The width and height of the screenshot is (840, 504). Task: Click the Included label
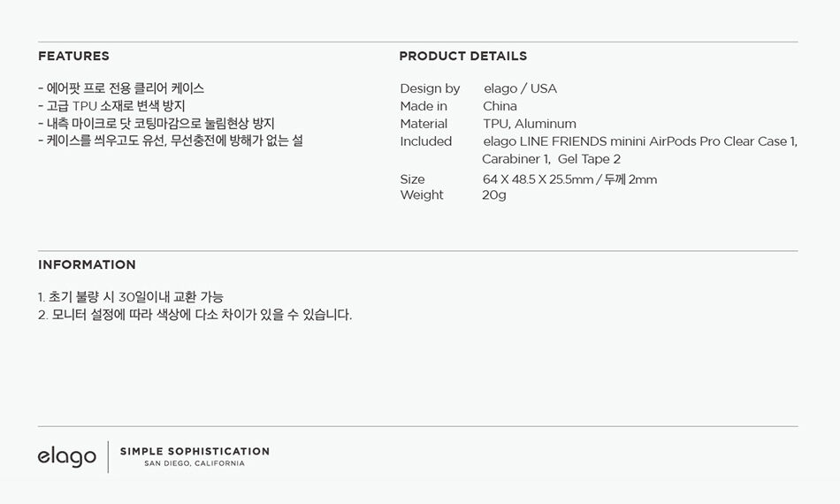point(426,141)
